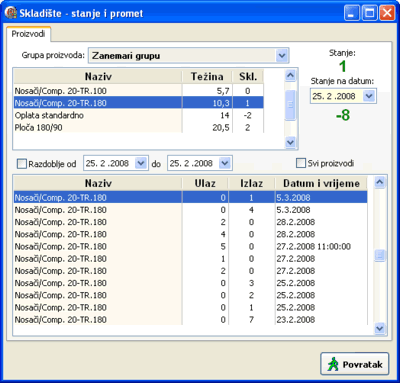This screenshot has width=400, height=383.
Task: Click the Izlaz column header
Action: 251,183
